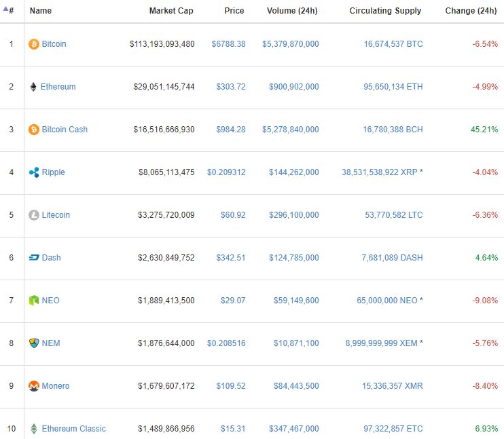Click Ethereum Classic price $15.31
The height and width of the screenshot is (439, 504).
(x=233, y=428)
